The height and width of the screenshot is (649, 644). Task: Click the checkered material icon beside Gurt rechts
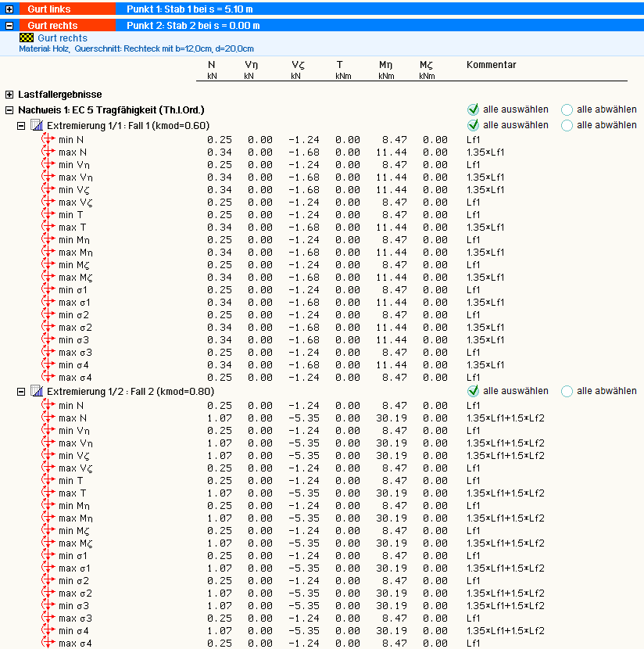(27, 38)
